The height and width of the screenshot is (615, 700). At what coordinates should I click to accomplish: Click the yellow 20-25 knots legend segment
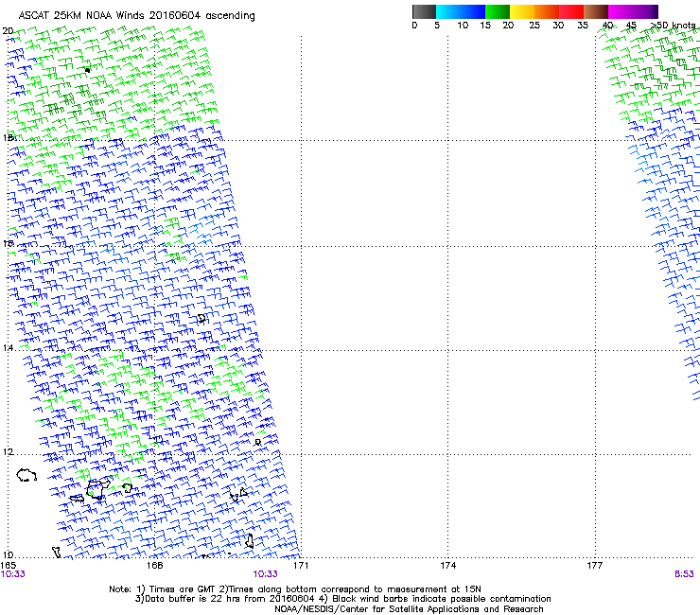[522, 11]
